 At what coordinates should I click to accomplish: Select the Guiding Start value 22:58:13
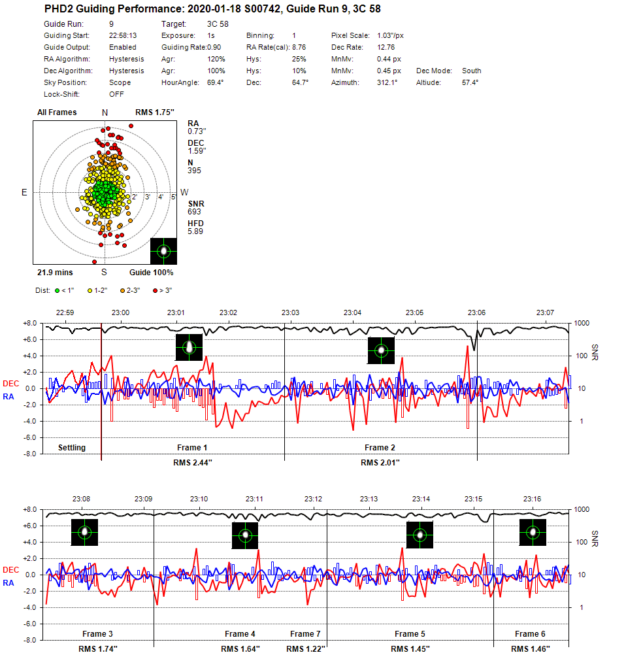(123, 35)
